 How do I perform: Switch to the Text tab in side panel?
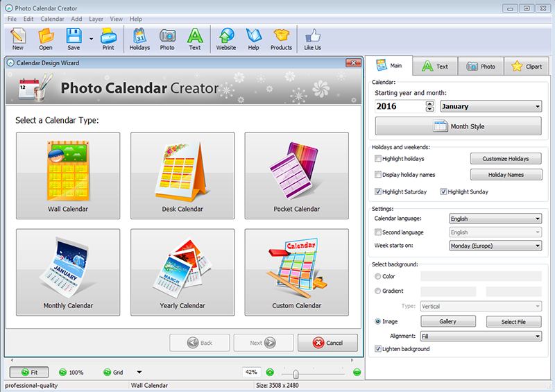(x=435, y=66)
